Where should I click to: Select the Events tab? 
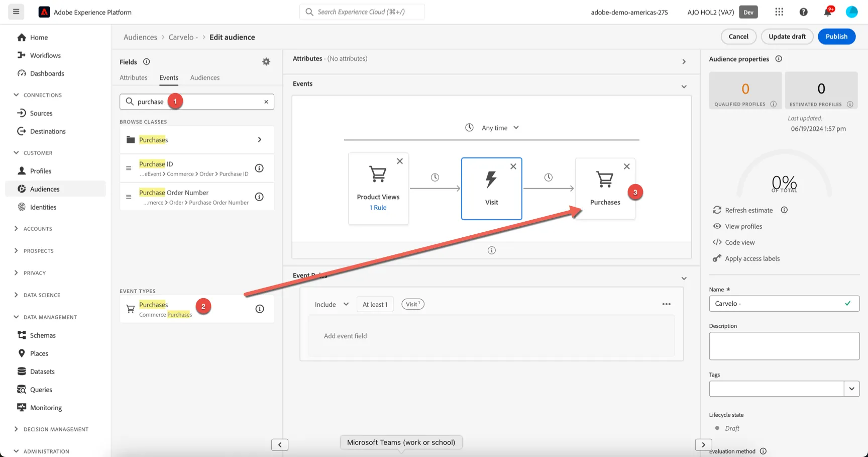(169, 78)
